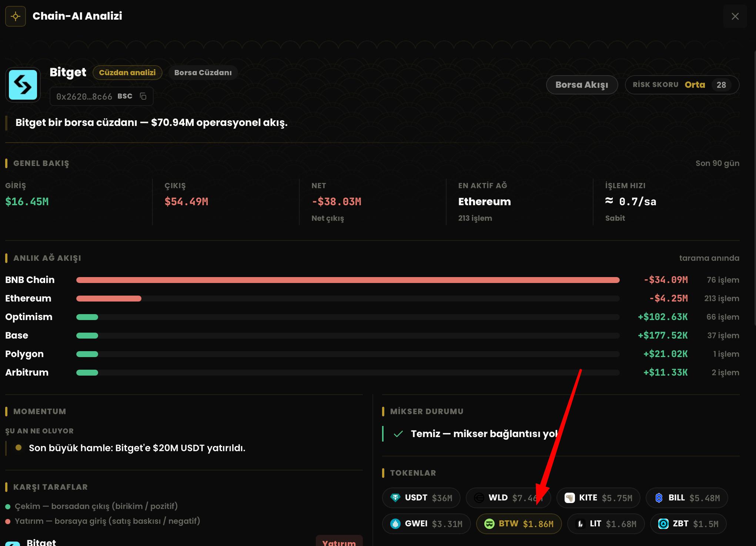756x546 pixels.
Task: Click the 76 işlem BNB Chain count
Action: tap(723, 280)
